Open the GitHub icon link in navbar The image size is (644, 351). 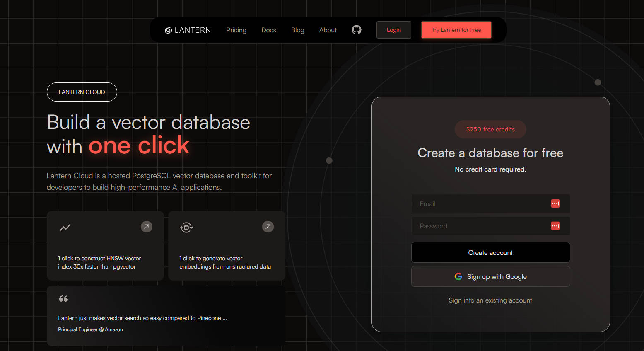(356, 30)
